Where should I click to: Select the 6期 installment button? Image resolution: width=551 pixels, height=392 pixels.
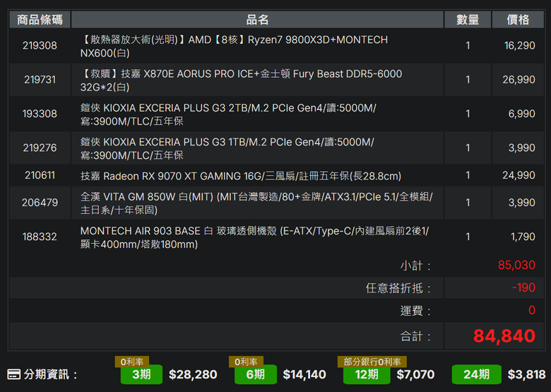[256, 374]
